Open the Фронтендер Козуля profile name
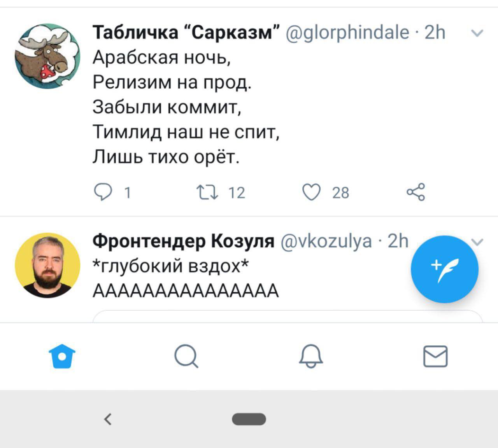Image resolution: width=498 pixels, height=448 pixels. point(183,241)
